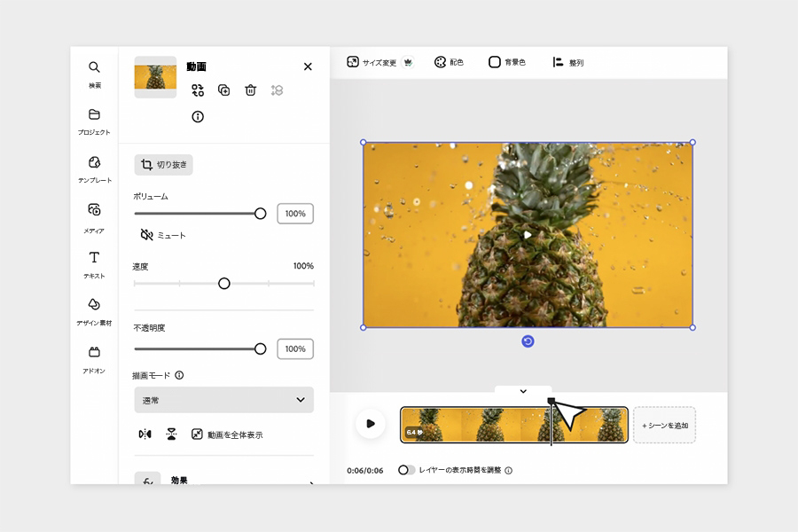Image resolution: width=798 pixels, height=532 pixels.
Task: Click + シーンを追加 button
Action: coord(665,425)
